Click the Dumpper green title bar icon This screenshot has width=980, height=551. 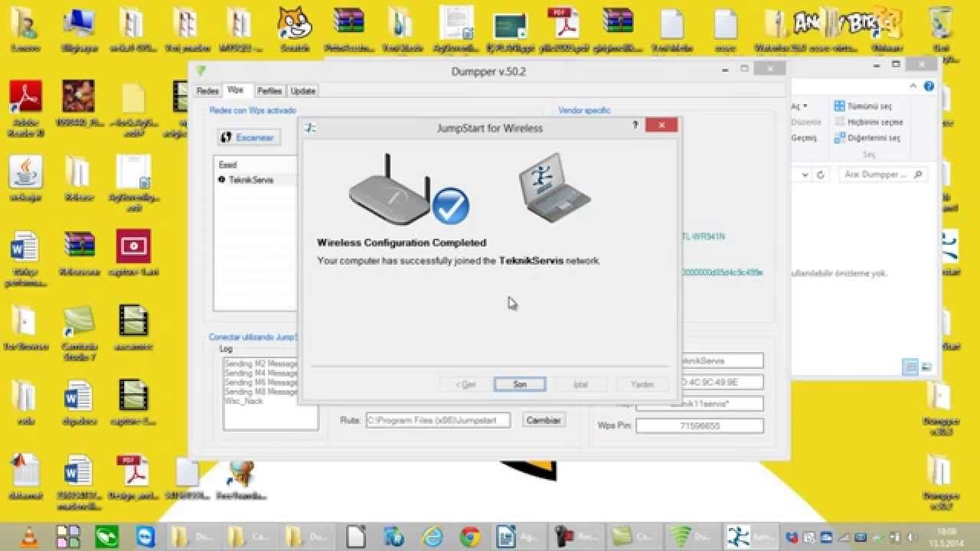(x=201, y=70)
